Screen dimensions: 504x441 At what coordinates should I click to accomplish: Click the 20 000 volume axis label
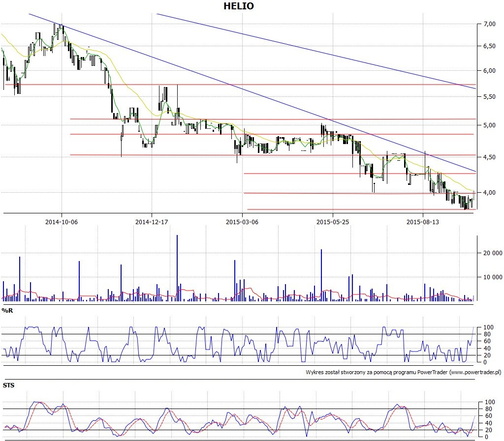click(x=493, y=253)
